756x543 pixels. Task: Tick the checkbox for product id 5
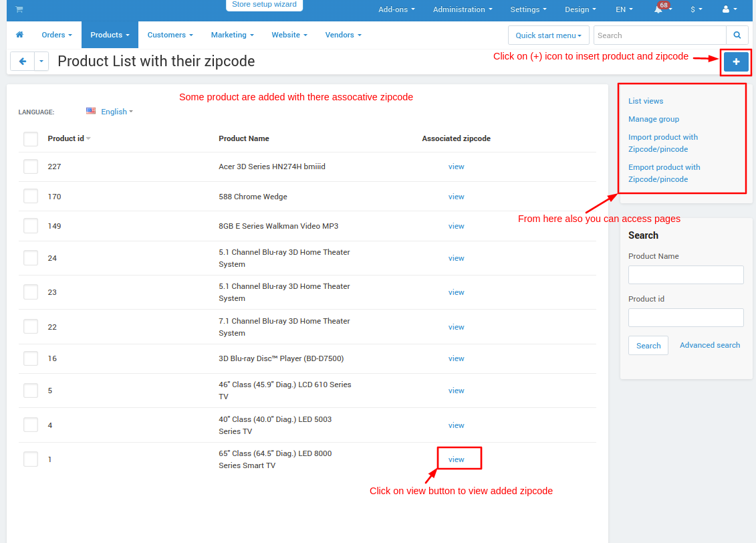pos(31,391)
